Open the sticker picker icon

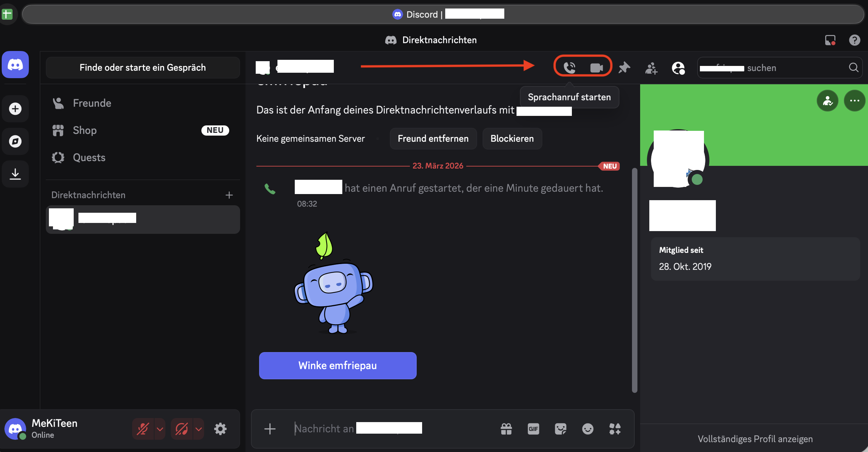pyautogui.click(x=560, y=429)
